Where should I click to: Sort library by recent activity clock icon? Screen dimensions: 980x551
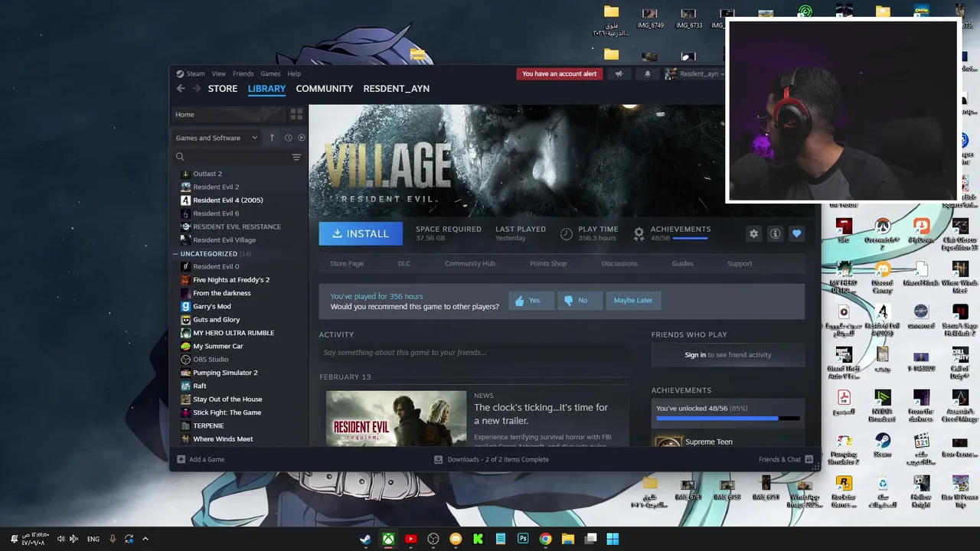point(289,138)
